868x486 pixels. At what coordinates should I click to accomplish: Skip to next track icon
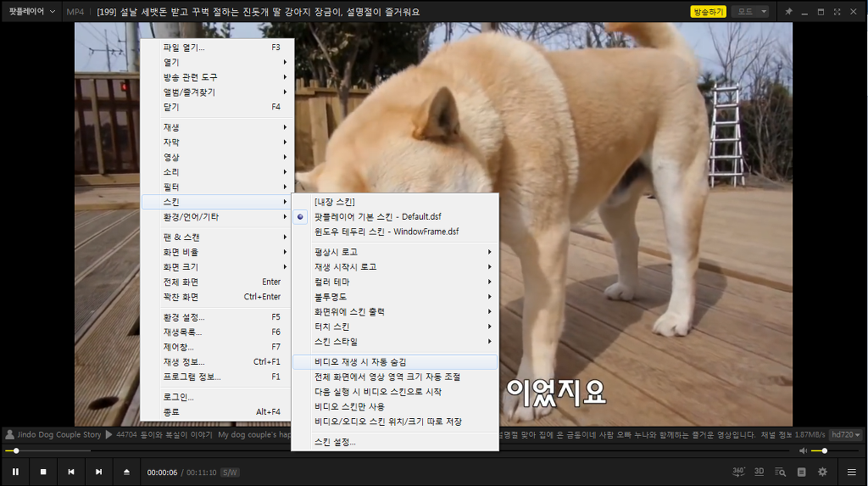[x=98, y=472]
